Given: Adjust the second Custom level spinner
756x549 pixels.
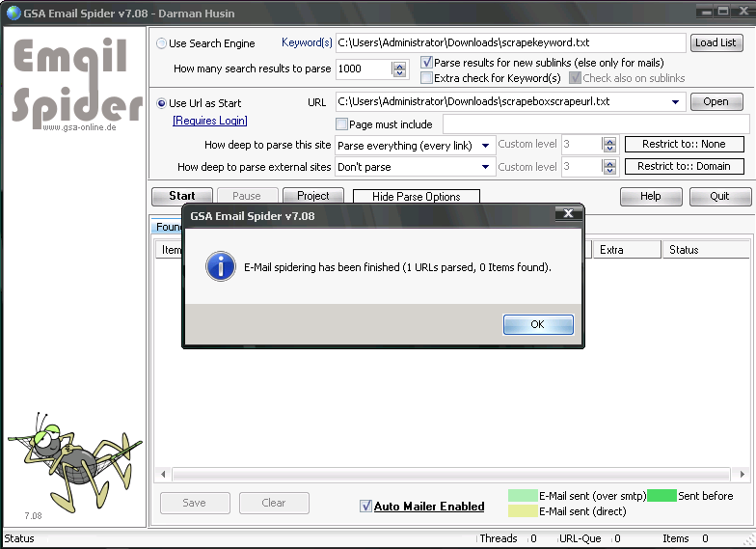Looking at the screenshot, I should (x=609, y=167).
